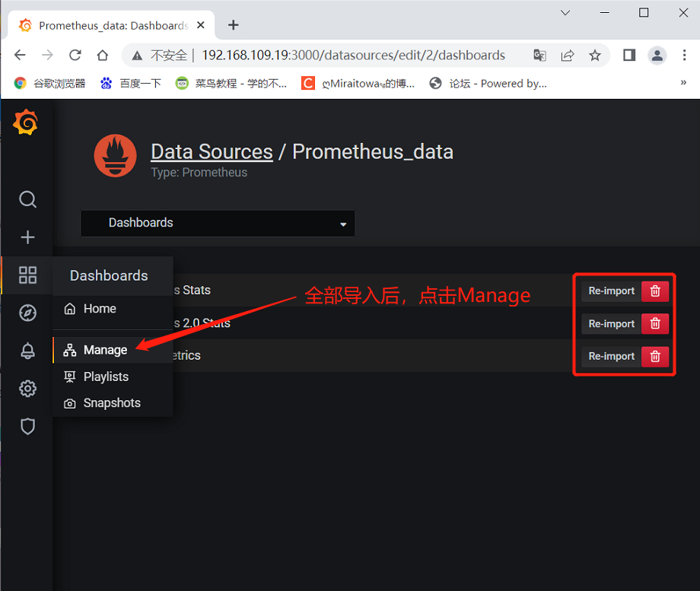Click the Dashboards grid icon in sidebar
This screenshot has height=591, width=700.
click(27, 275)
